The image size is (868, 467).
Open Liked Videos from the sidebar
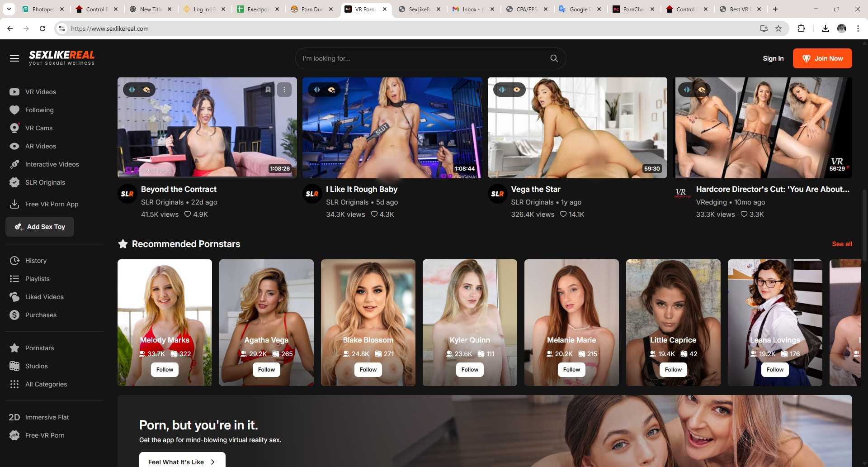44,297
